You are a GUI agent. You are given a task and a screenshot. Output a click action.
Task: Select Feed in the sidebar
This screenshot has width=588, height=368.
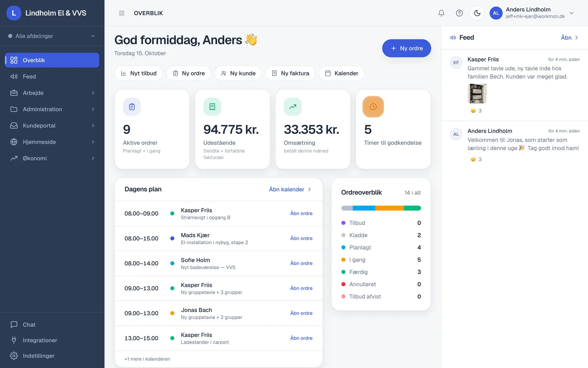pos(52,77)
